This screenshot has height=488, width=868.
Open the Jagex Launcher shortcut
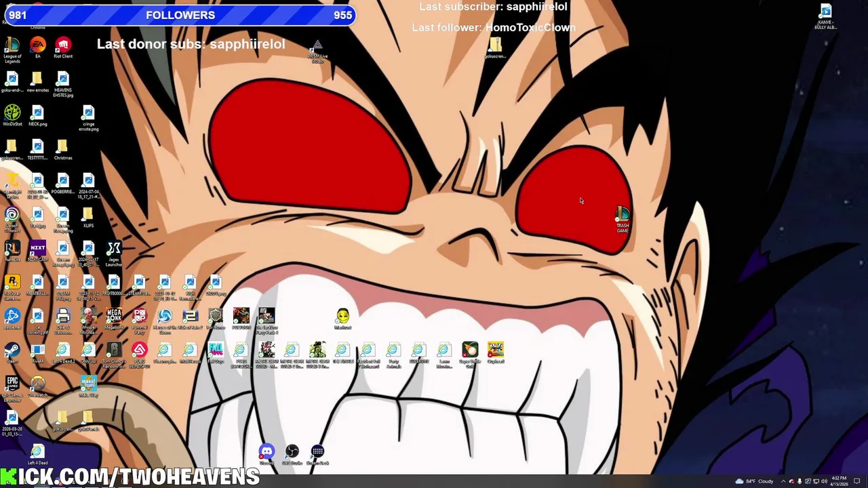pyautogui.click(x=113, y=253)
